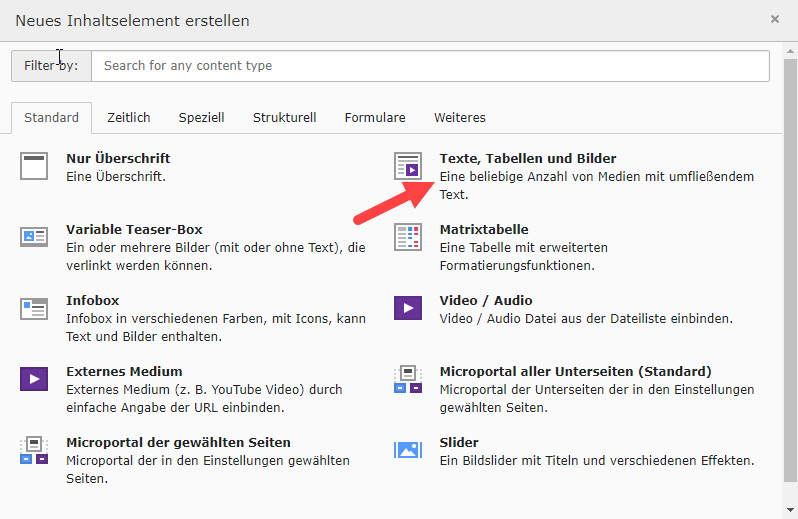Click the Microportal aller Unterseiten icon

click(x=407, y=379)
